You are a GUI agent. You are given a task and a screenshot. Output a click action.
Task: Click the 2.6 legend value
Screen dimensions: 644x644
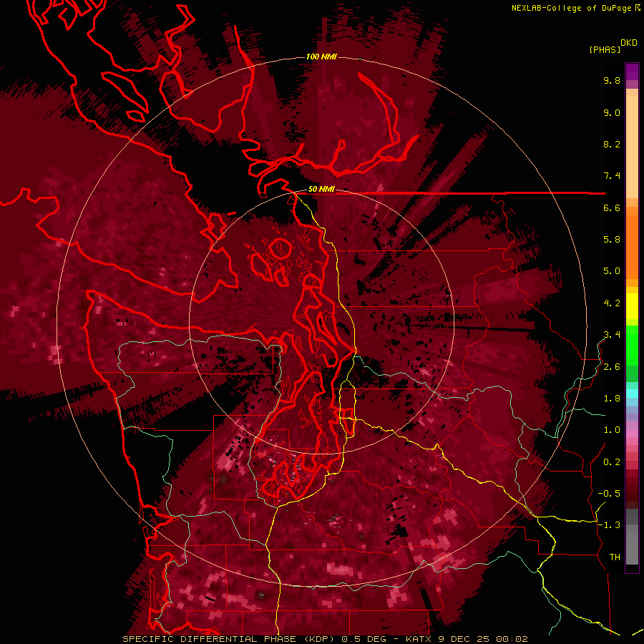click(612, 366)
